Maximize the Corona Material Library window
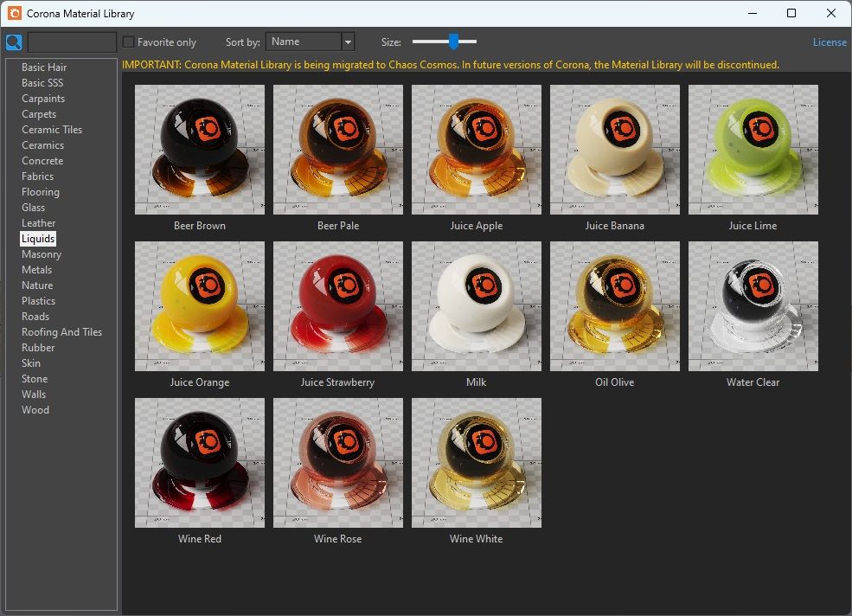852x616 pixels. click(x=791, y=13)
